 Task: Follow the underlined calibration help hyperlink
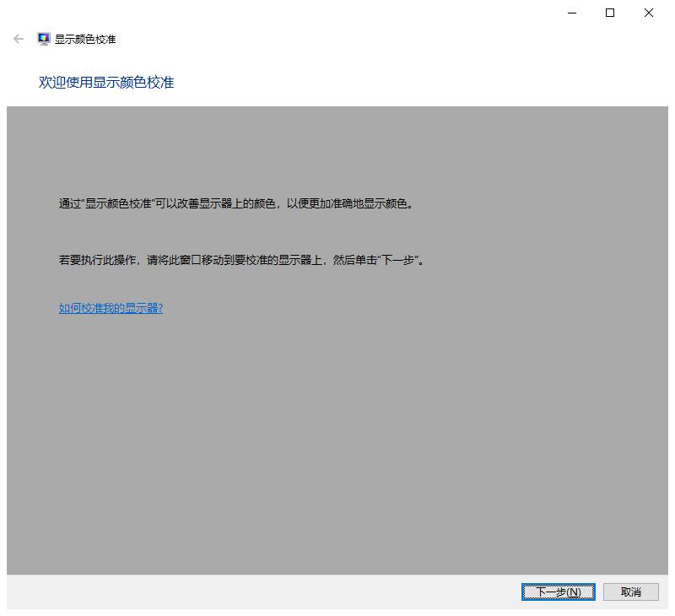tap(111, 308)
